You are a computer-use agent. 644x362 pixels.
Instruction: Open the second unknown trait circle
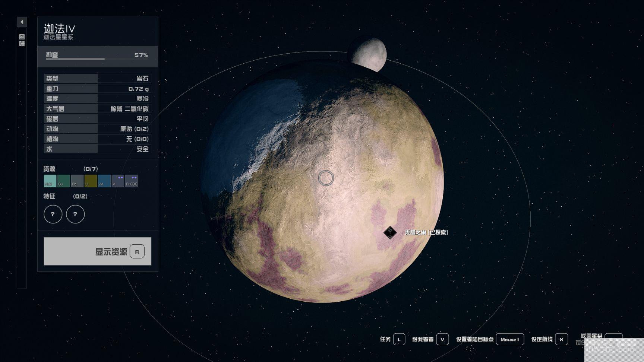coord(75,214)
